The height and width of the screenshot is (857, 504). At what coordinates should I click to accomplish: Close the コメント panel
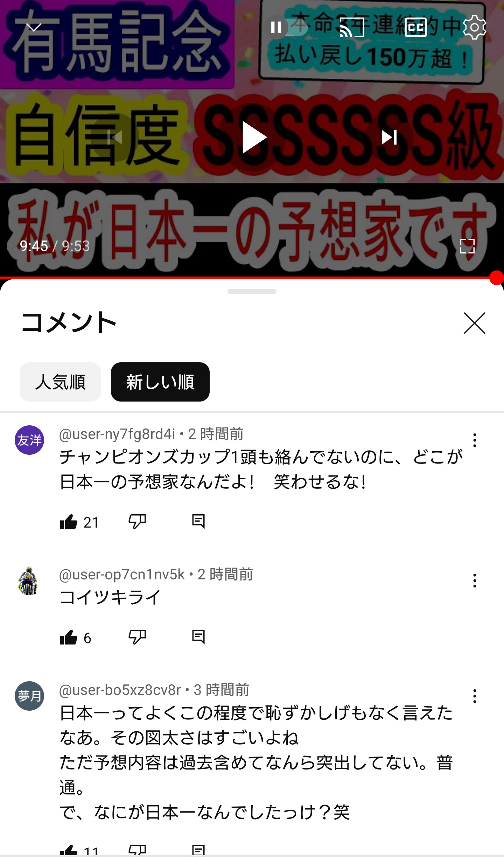pos(475,323)
